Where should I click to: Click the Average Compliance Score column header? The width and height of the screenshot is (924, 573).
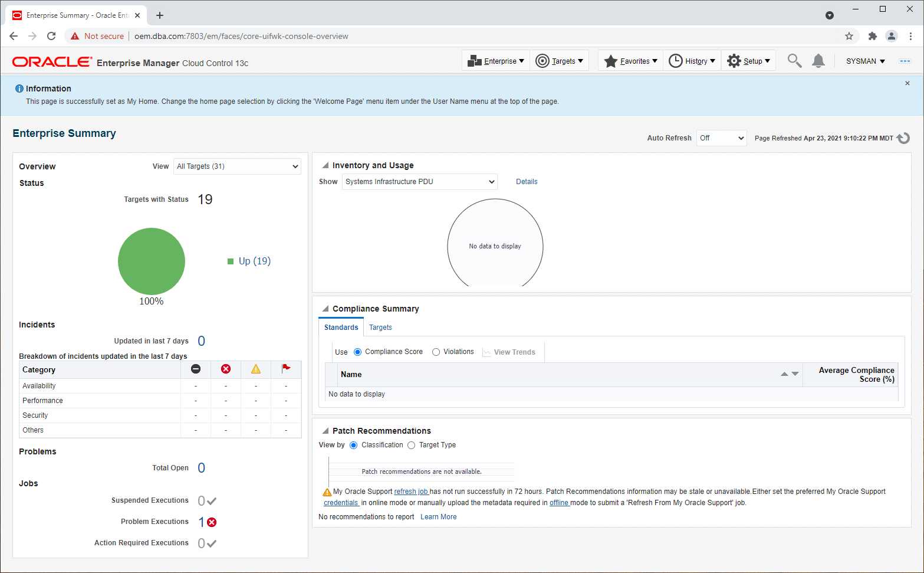pos(850,375)
